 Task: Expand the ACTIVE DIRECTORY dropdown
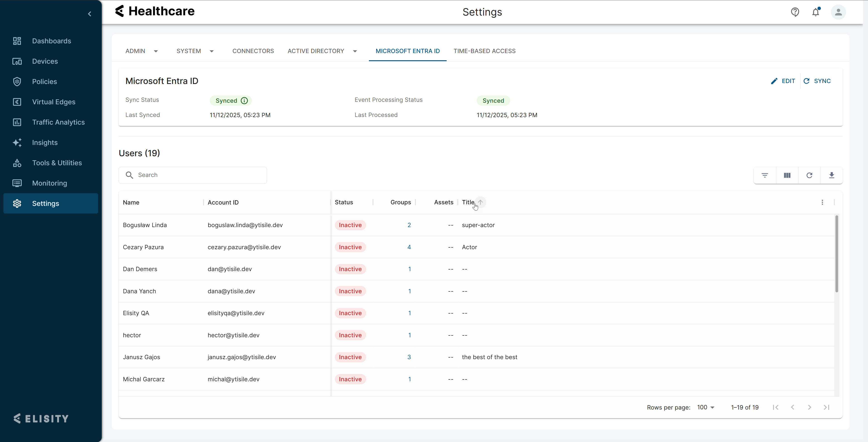coord(355,51)
